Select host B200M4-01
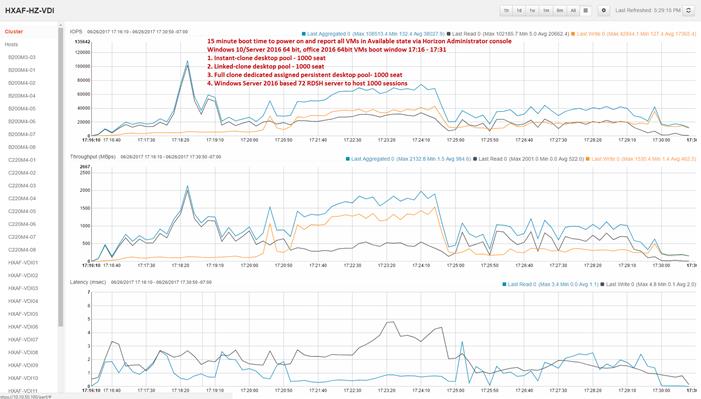The image size is (701, 399). 22,70
